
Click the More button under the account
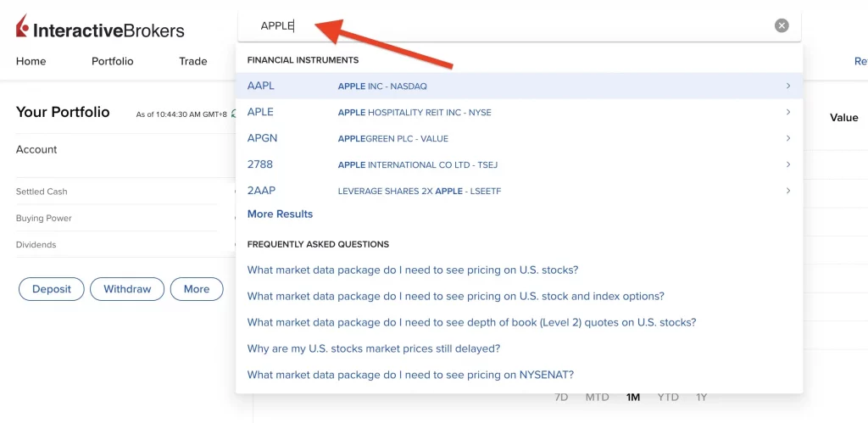[197, 289]
